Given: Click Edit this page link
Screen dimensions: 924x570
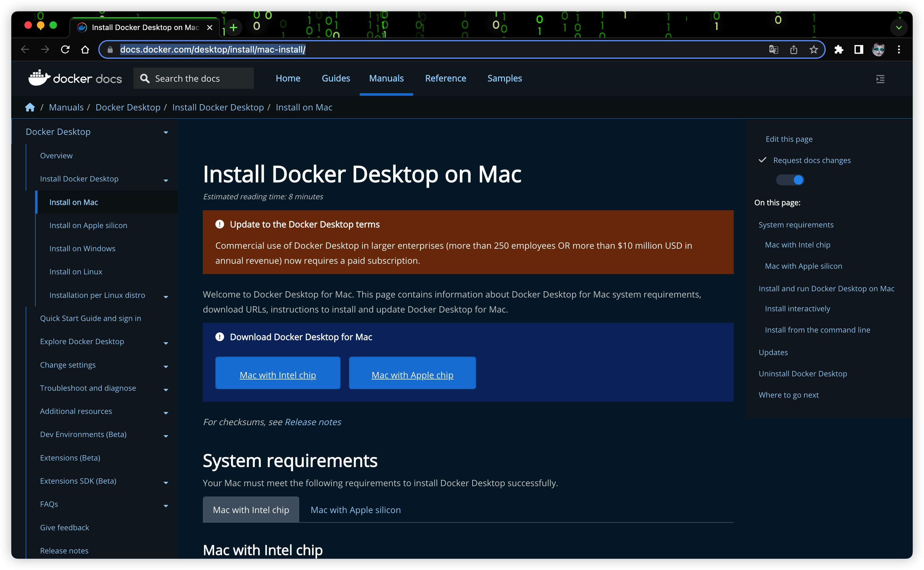Looking at the screenshot, I should 788,139.
